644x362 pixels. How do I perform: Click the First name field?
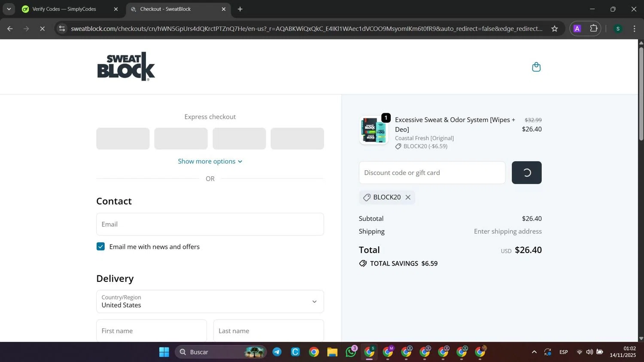(152, 331)
